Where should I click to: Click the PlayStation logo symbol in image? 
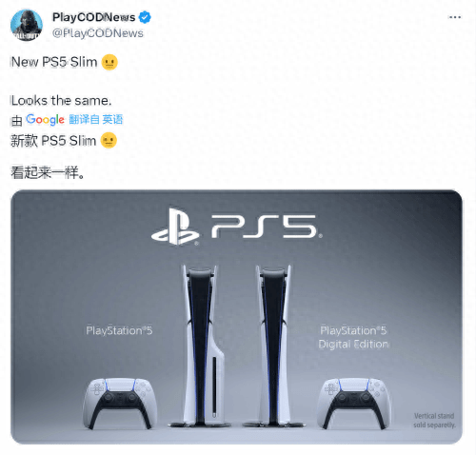(175, 227)
